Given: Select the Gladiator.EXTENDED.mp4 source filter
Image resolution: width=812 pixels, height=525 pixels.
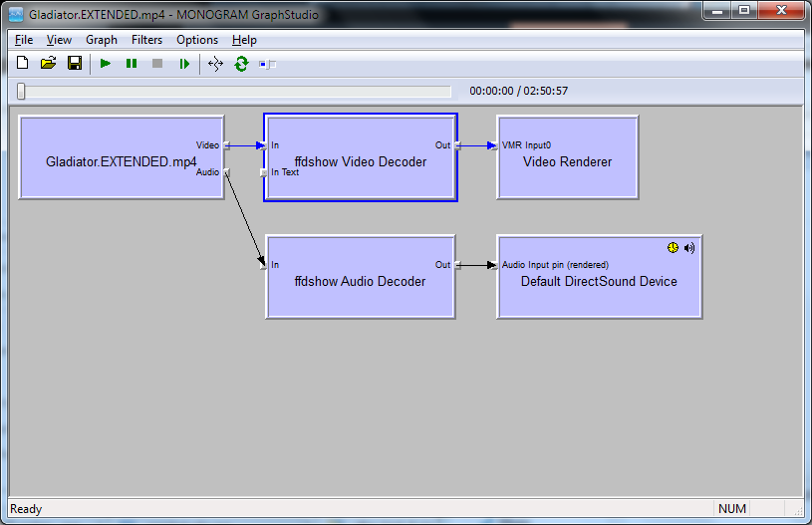Looking at the screenshot, I should click(x=122, y=156).
